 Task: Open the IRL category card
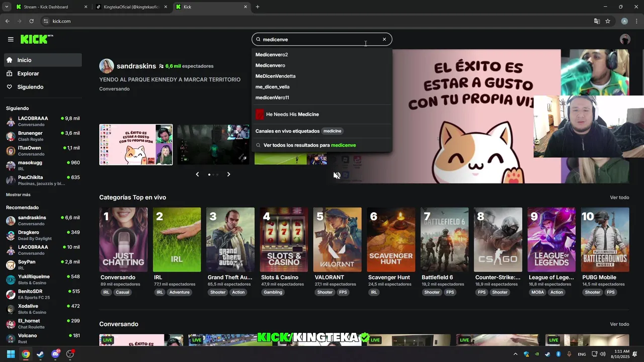tap(177, 240)
